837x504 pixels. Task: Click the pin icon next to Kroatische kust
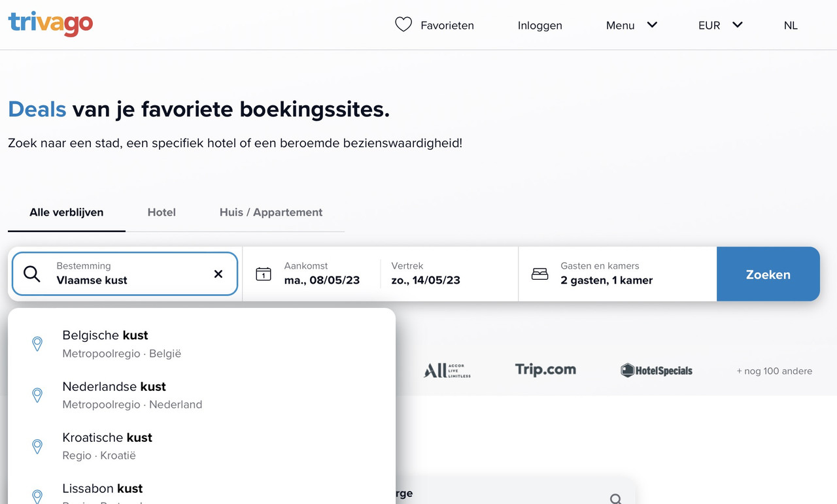point(37,446)
